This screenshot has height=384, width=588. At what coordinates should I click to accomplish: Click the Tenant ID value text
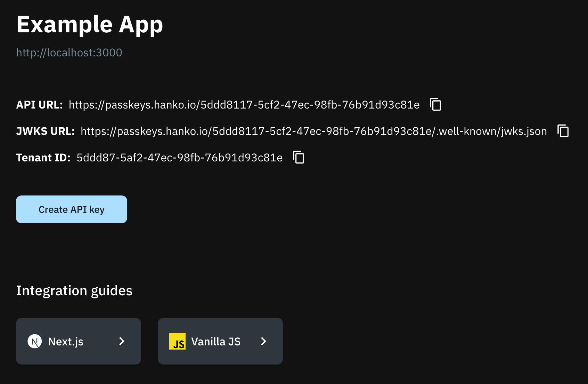[x=179, y=158]
